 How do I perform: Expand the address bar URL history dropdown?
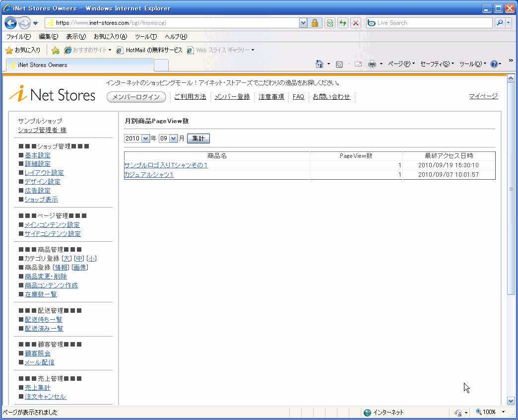click(x=303, y=23)
